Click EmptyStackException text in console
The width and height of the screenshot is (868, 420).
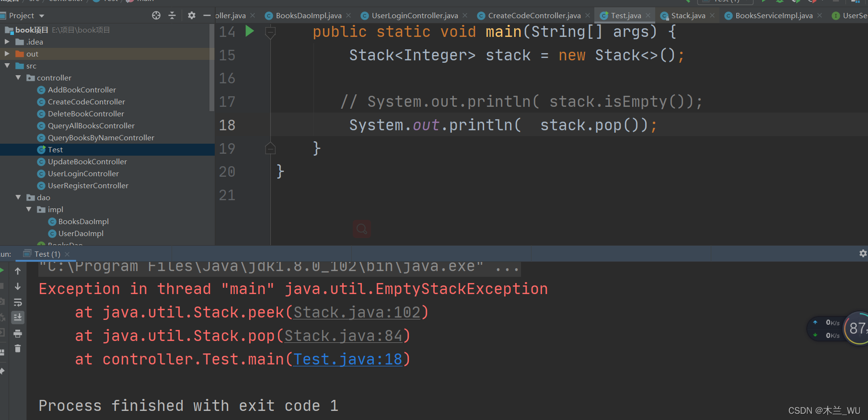click(462, 289)
